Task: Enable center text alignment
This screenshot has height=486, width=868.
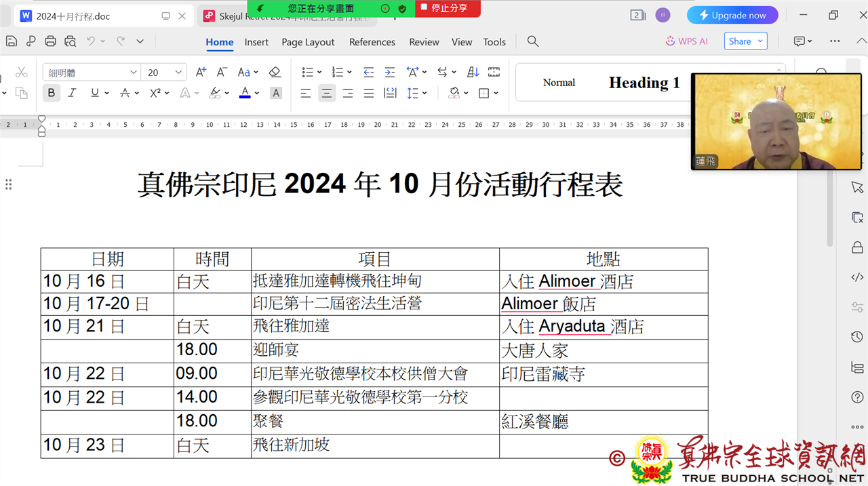Action: click(327, 93)
